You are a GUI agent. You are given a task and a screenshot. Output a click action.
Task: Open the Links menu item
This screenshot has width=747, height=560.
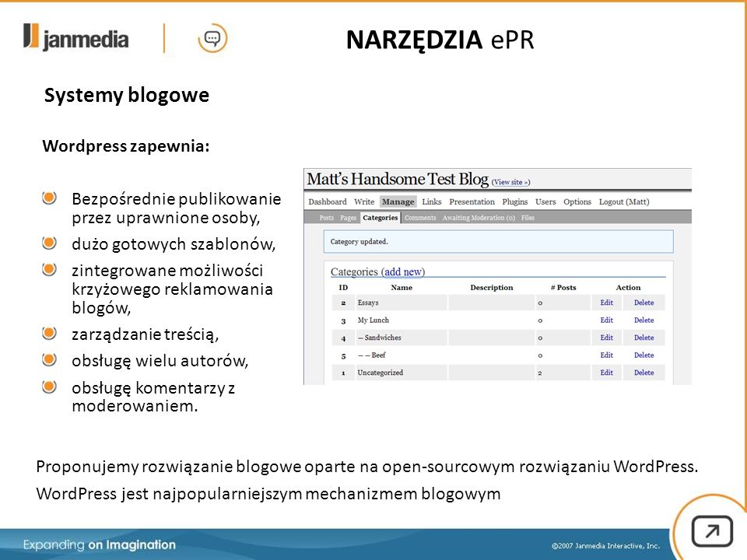(432, 201)
